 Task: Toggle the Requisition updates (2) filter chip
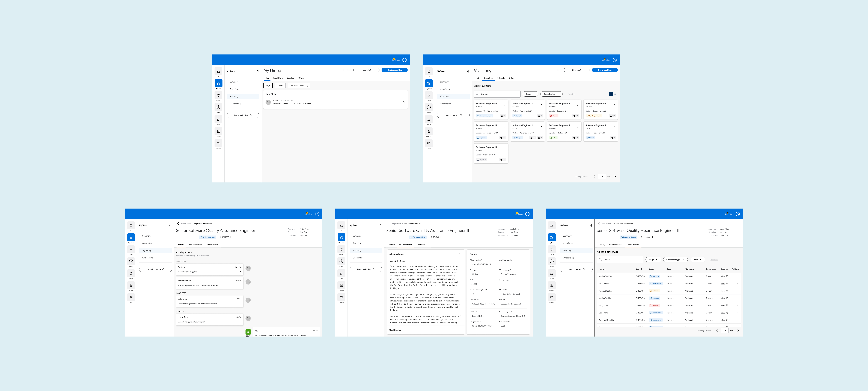click(x=299, y=86)
